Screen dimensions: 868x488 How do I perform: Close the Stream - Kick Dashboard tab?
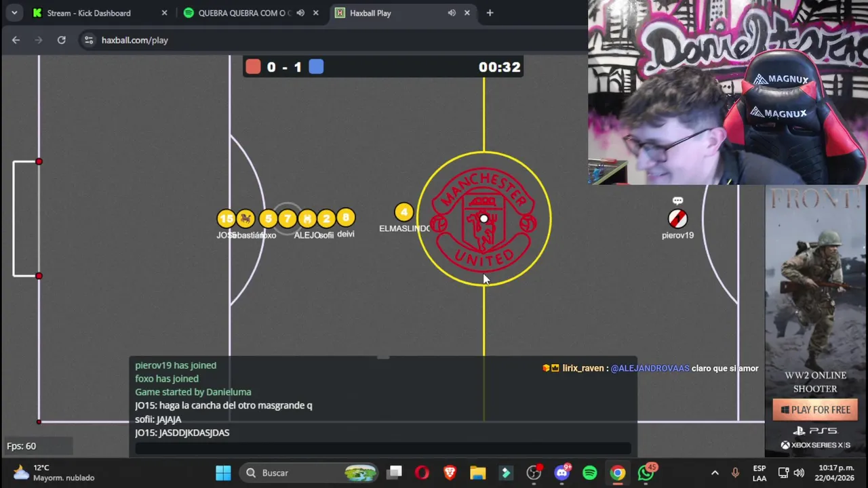pyautogui.click(x=164, y=13)
